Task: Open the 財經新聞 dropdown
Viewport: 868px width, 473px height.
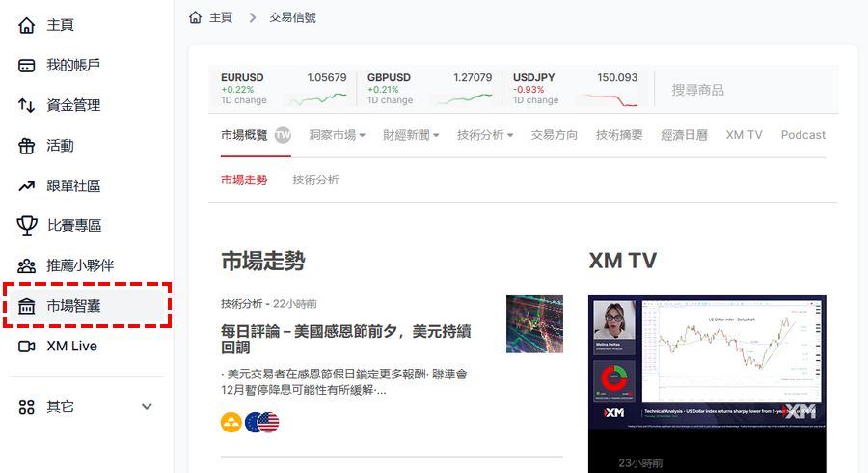Action: [x=411, y=135]
